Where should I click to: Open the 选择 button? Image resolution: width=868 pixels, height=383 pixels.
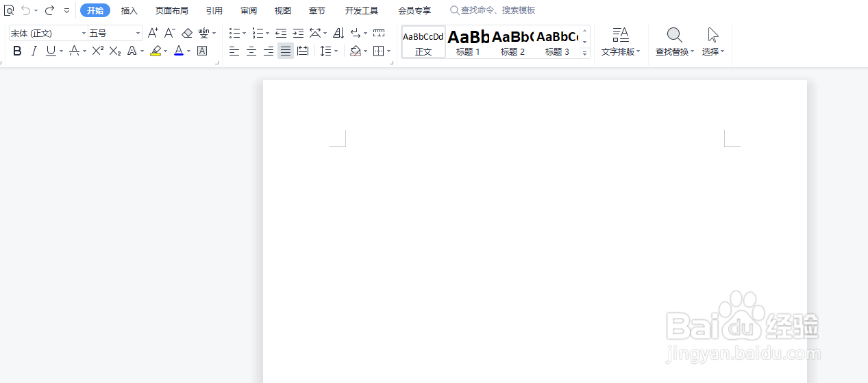click(x=713, y=42)
